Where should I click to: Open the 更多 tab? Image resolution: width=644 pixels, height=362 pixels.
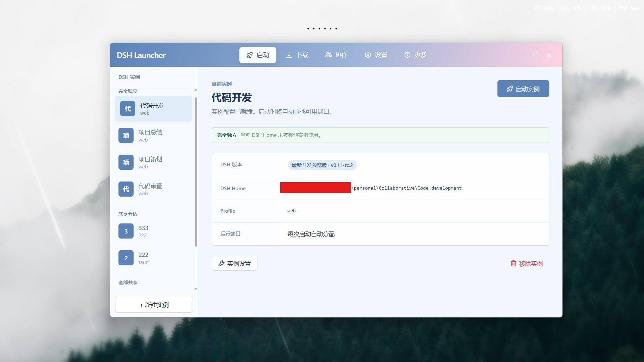(x=415, y=55)
